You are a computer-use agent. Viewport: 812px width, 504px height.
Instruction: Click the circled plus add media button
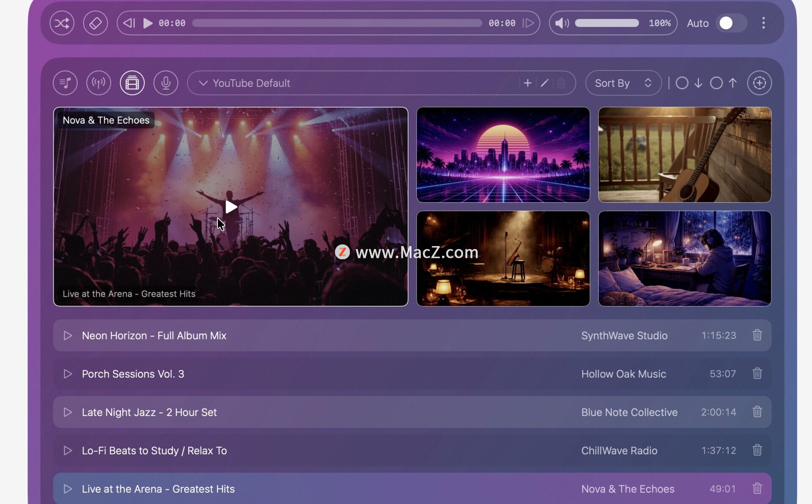759,83
